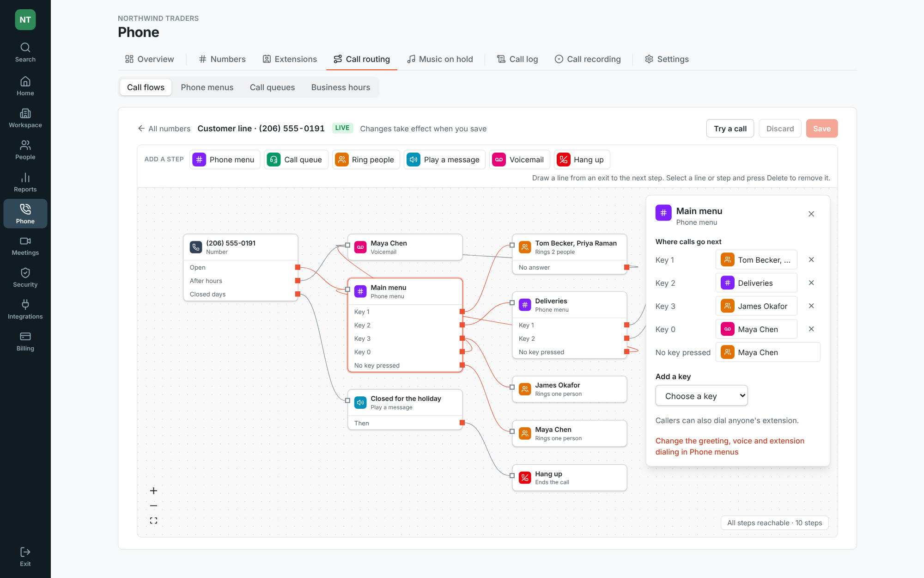Open Integrations section
924x578 pixels.
click(x=25, y=310)
